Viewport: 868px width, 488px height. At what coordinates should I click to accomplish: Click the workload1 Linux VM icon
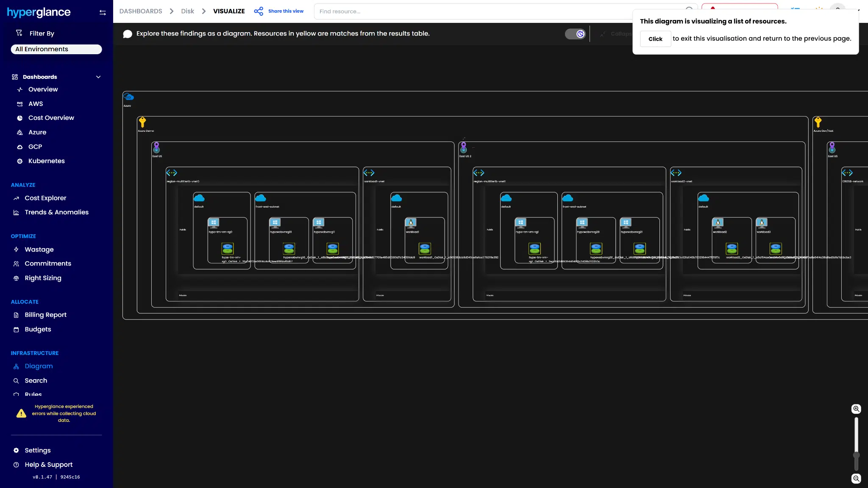tap(411, 223)
